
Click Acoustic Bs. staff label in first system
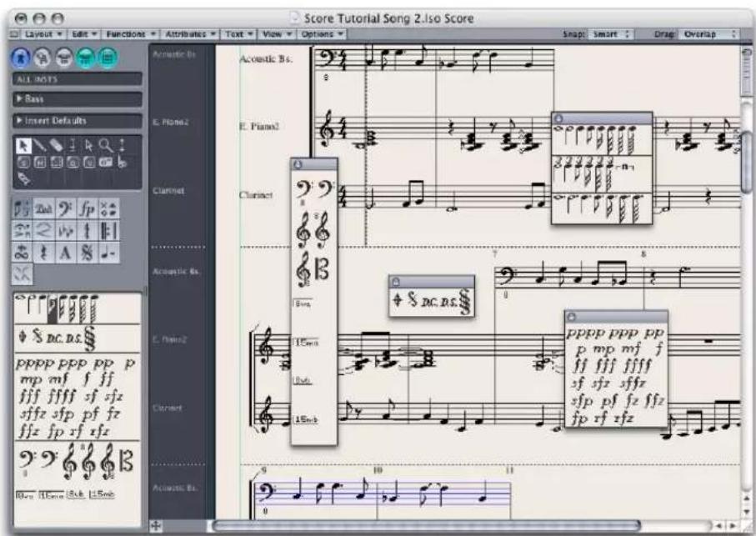(265, 59)
